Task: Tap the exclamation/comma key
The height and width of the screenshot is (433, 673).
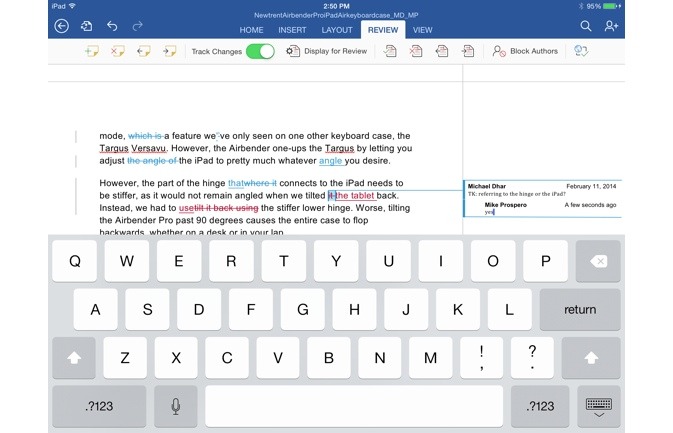Action: tap(482, 357)
